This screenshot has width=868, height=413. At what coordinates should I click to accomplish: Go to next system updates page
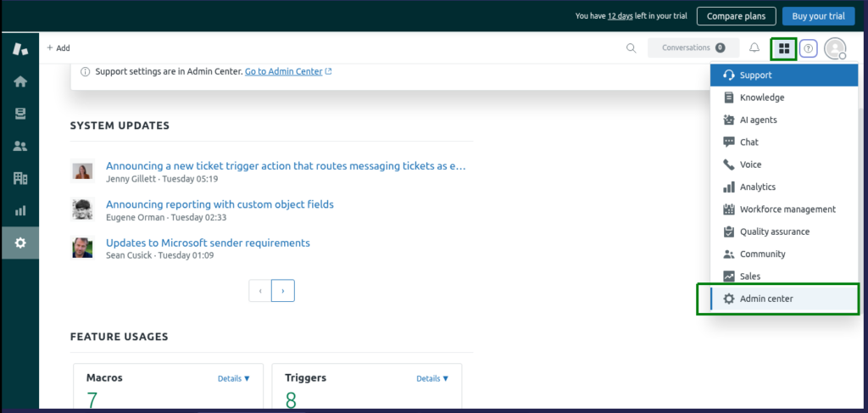(x=283, y=291)
